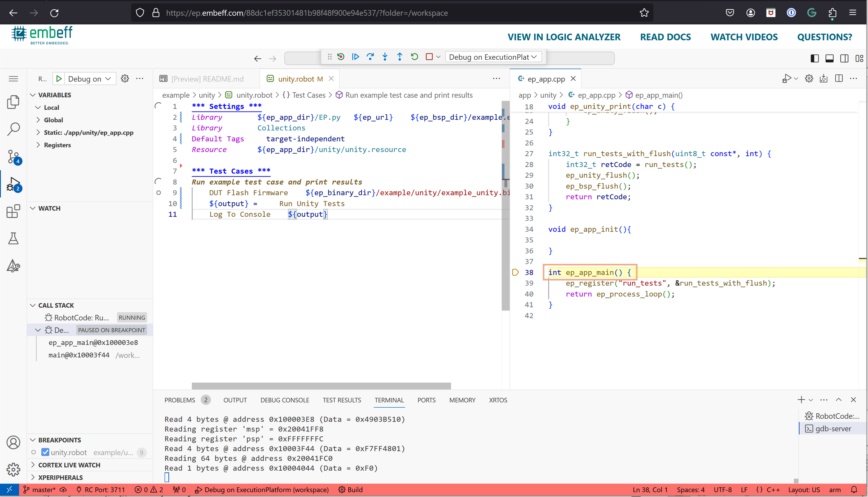This screenshot has height=497, width=868.
Task: Stop the debug session
Action: [429, 57]
